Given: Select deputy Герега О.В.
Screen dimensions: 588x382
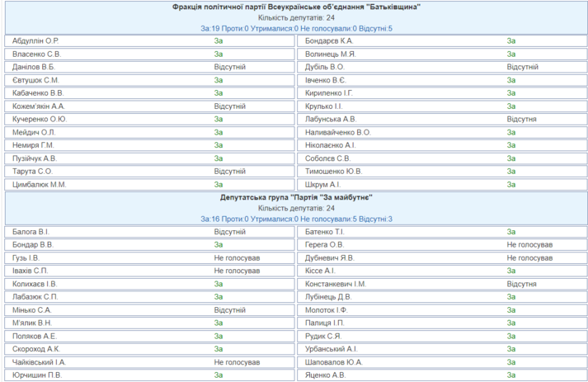Looking at the screenshot, I should 324,245.
